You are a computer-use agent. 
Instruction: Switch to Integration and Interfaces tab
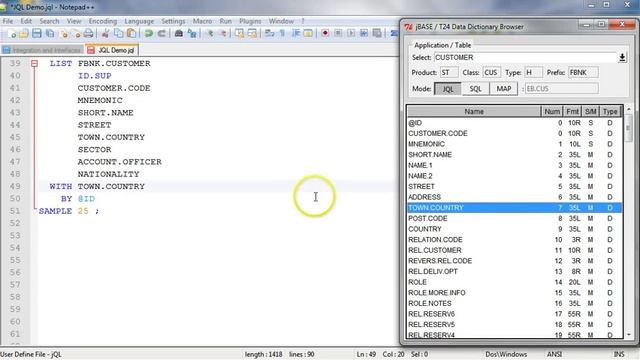click(x=42, y=50)
